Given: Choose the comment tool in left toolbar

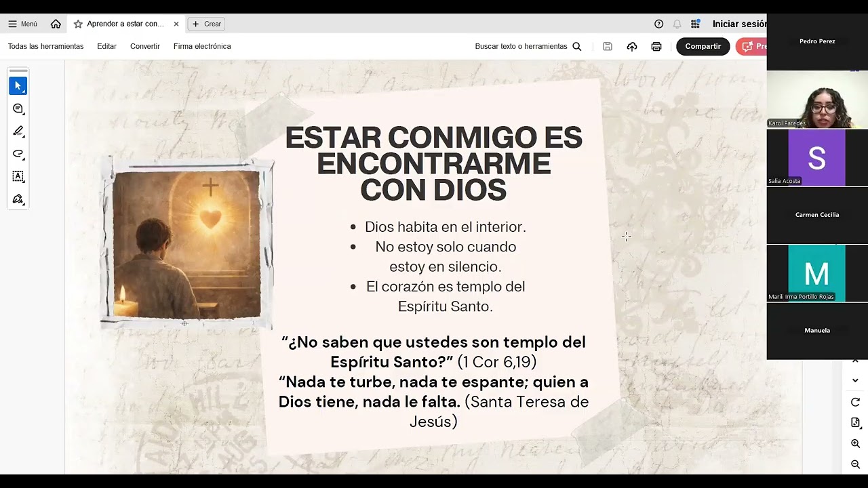Looking at the screenshot, I should (x=18, y=108).
